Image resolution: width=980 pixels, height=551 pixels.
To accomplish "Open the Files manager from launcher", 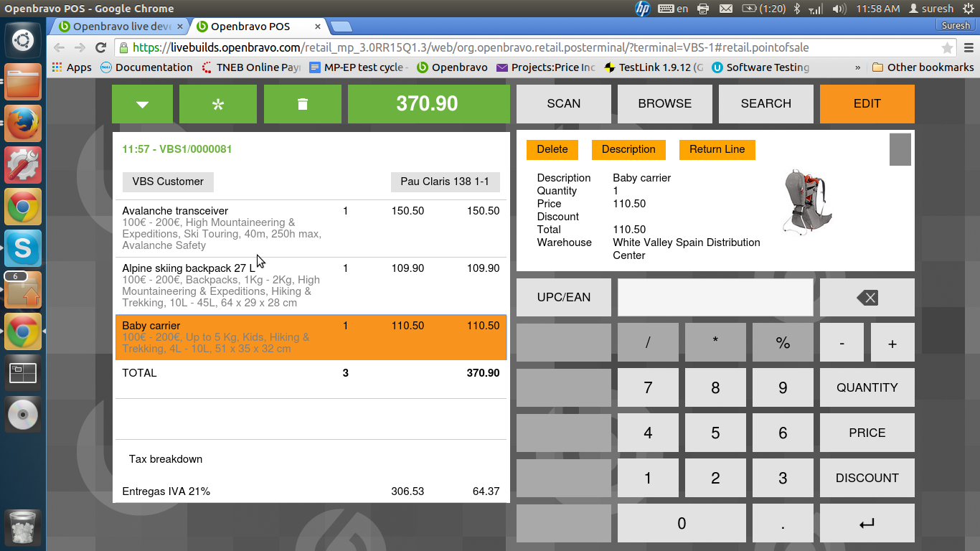I will (23, 82).
